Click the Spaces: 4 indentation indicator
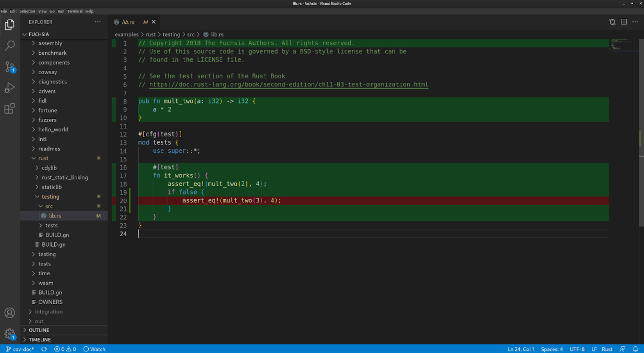644x353 pixels. [x=552, y=349]
